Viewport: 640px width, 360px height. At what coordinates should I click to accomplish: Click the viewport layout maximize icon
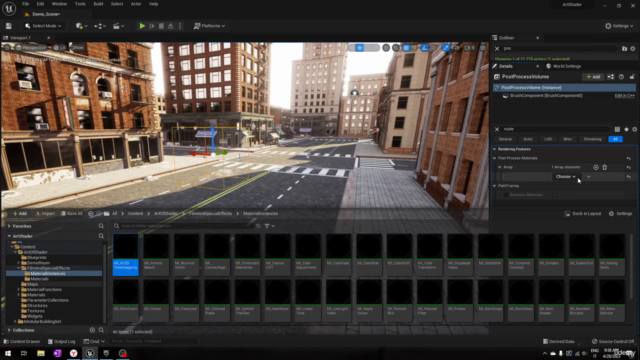pyautogui.click(x=483, y=48)
